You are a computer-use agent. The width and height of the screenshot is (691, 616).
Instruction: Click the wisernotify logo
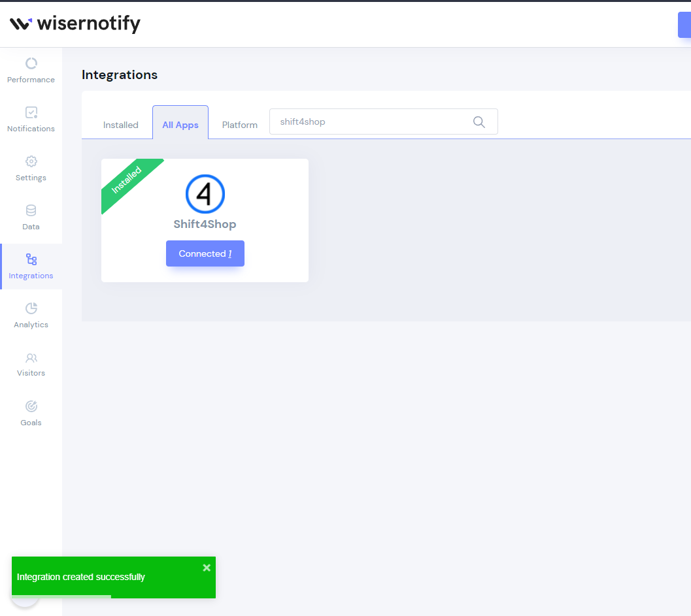(75, 24)
